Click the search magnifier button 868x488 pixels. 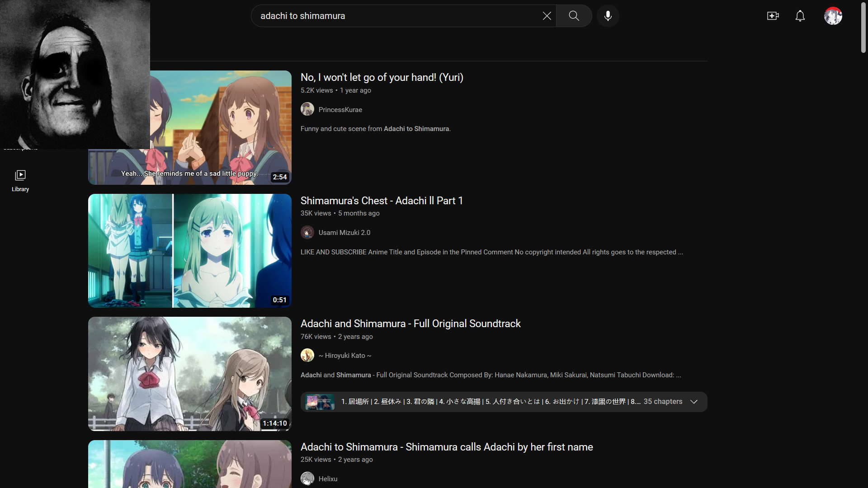coord(574,16)
